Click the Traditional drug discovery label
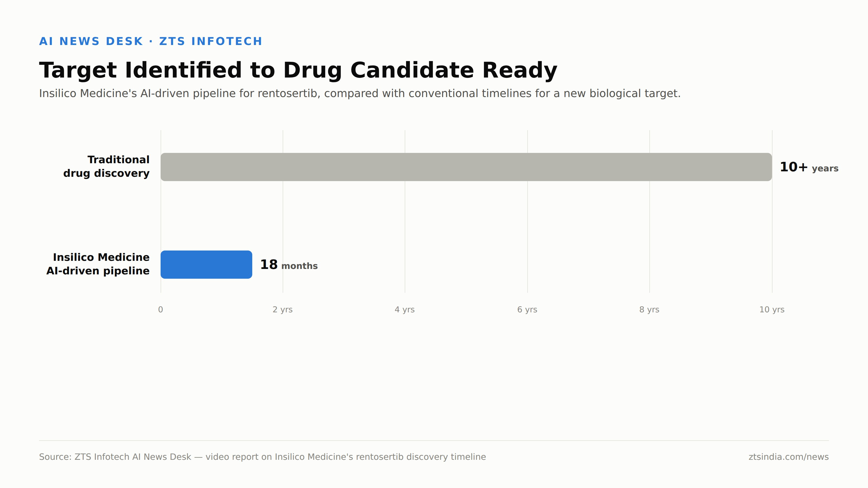 [106, 166]
